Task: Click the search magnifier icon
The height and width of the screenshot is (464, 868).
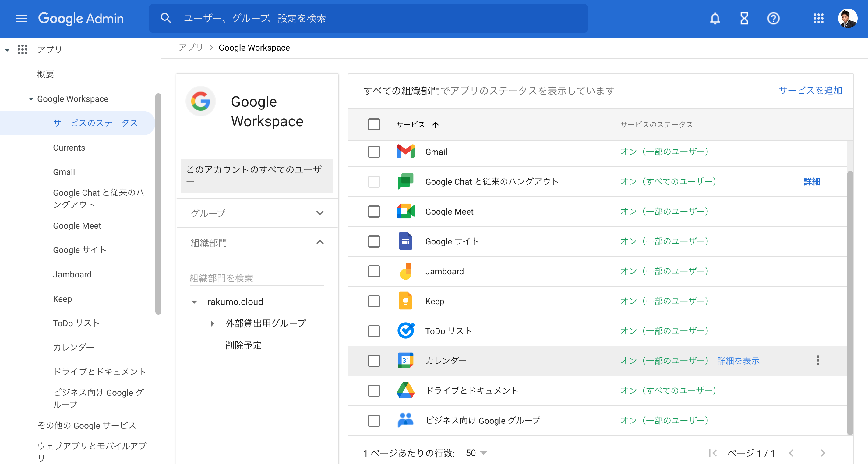Action: [166, 18]
